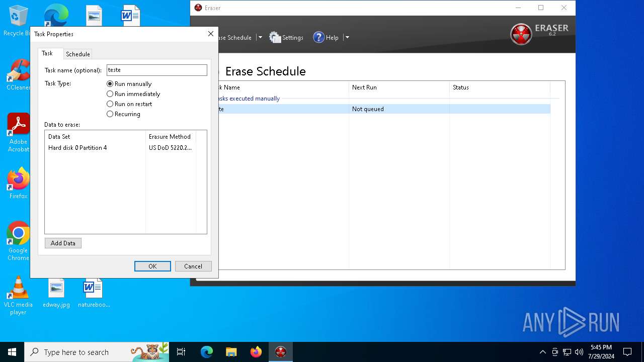
Task: Click the Eraser title bar icon
Action: pyautogui.click(x=198, y=8)
